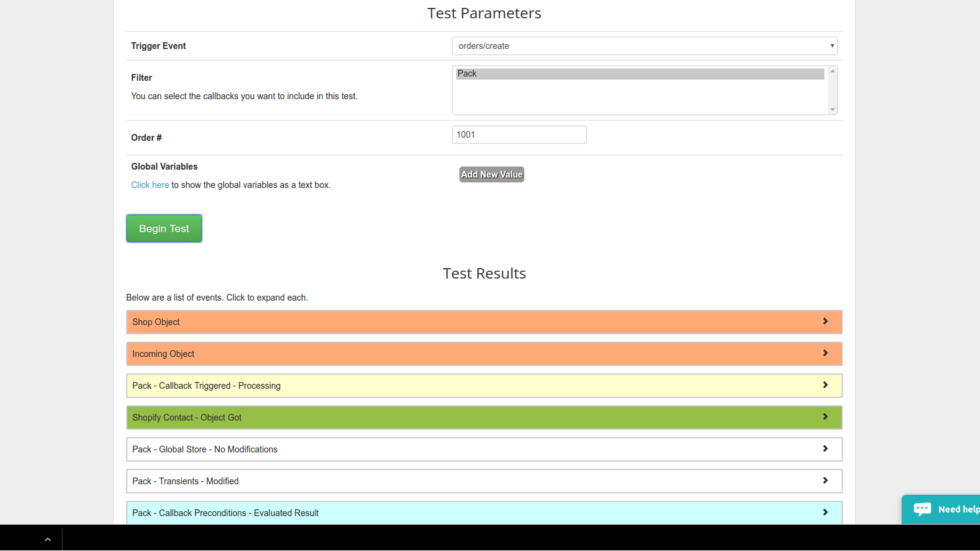Start the test with Begin Test
Image resolution: width=980 pixels, height=551 pixels.
pyautogui.click(x=164, y=228)
